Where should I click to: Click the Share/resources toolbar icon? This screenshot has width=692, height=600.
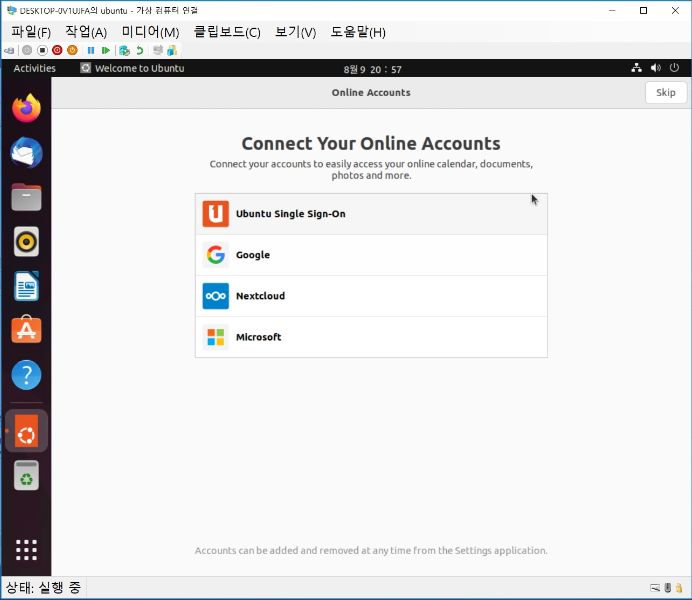[172, 50]
